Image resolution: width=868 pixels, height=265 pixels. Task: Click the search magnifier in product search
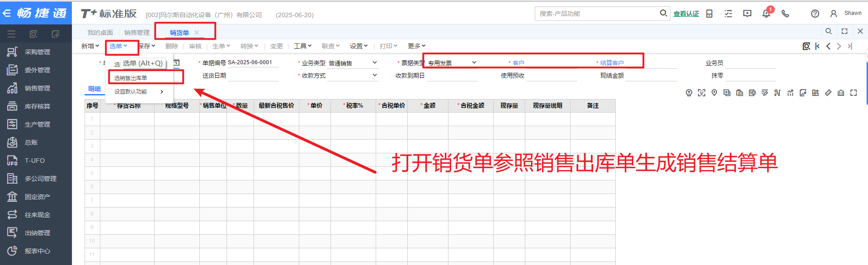(x=663, y=14)
